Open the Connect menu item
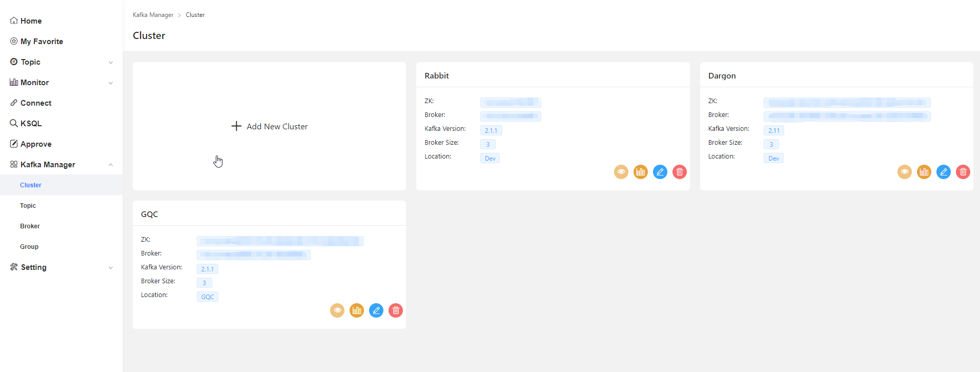The height and width of the screenshot is (372, 980). click(62, 103)
